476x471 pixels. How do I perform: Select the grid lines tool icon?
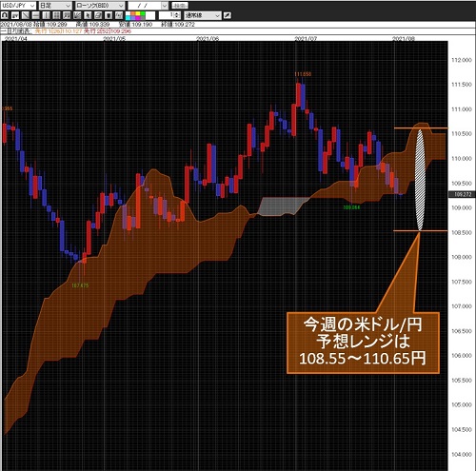[56, 15]
